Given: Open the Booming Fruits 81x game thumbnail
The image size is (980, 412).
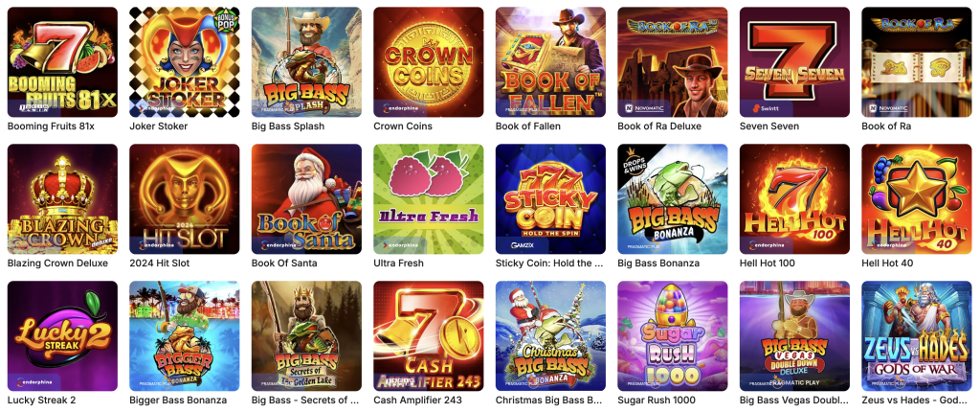Looking at the screenshot, I should (62, 62).
